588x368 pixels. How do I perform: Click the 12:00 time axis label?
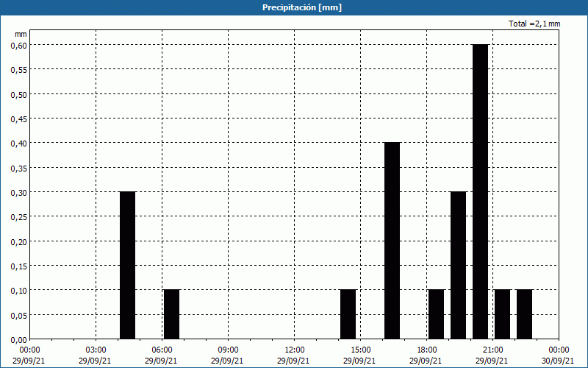pos(295,350)
